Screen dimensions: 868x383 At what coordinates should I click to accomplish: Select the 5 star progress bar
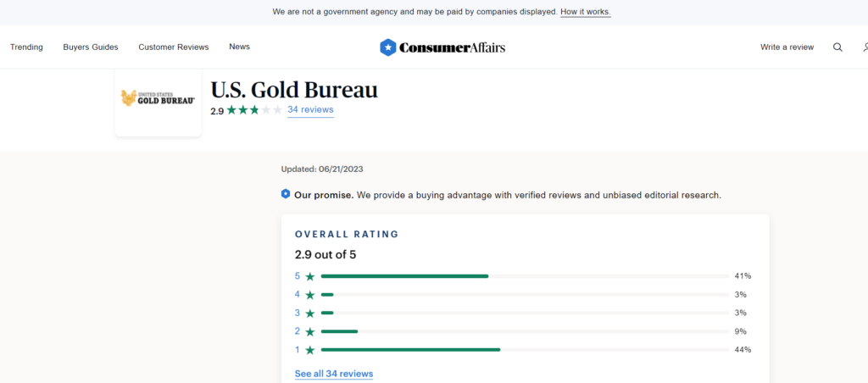524,276
